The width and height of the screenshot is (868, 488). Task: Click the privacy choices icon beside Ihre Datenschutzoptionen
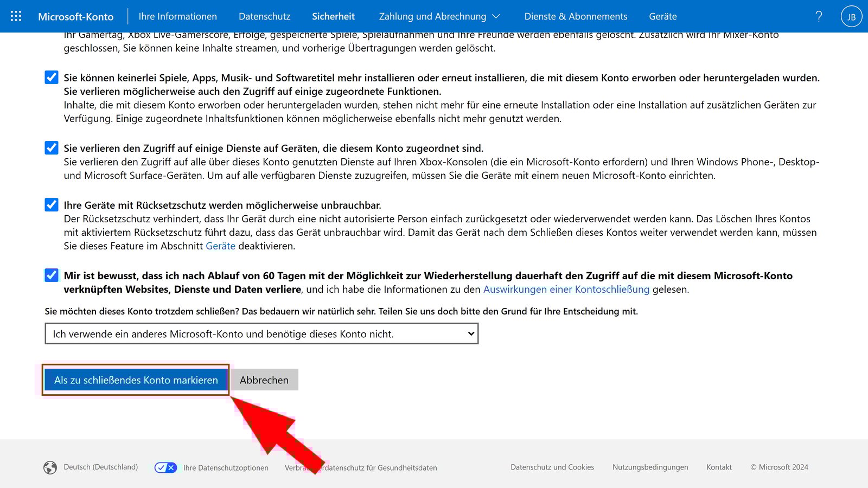[165, 467]
